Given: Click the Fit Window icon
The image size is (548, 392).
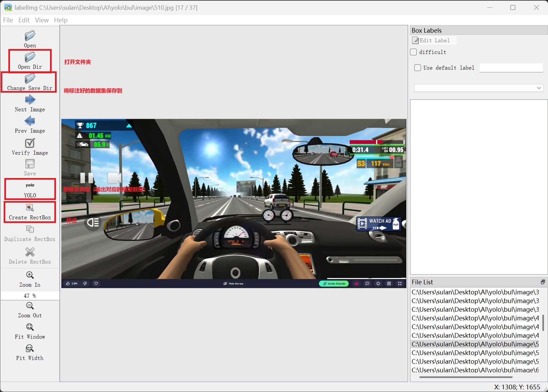Looking at the screenshot, I should (30, 327).
